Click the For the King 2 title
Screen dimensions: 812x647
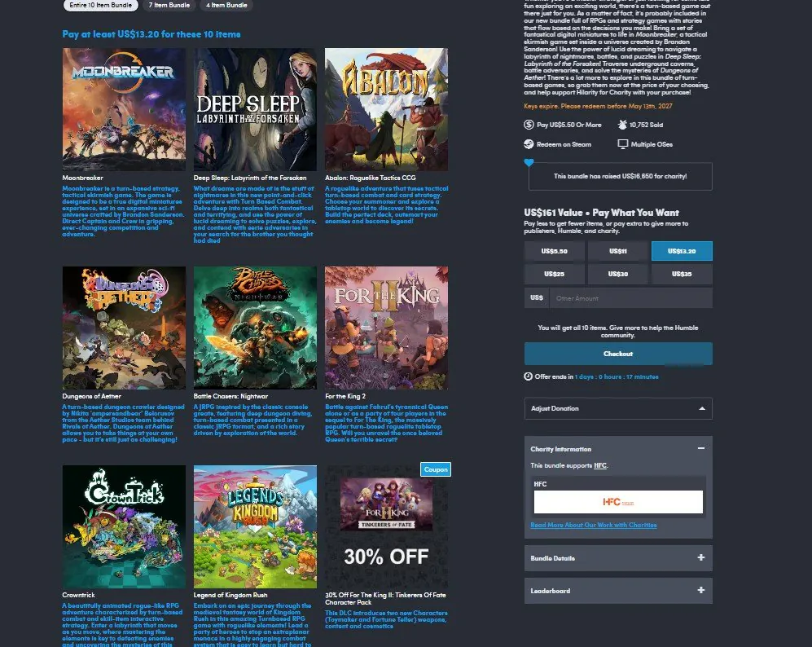click(x=345, y=396)
